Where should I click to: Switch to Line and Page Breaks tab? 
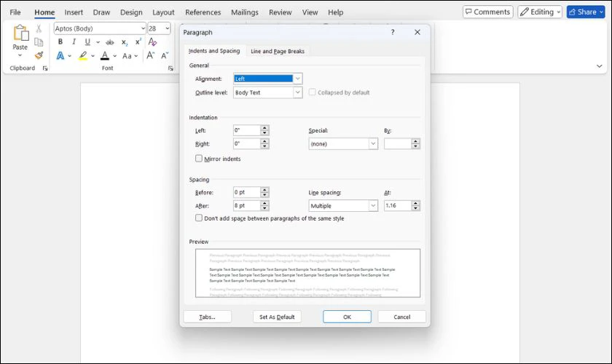278,51
